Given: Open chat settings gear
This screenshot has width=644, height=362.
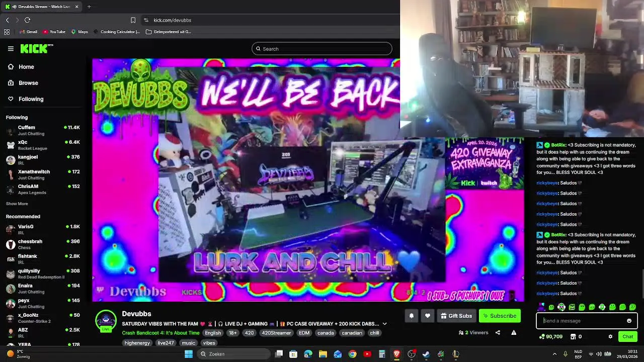Looking at the screenshot, I should (610, 336).
